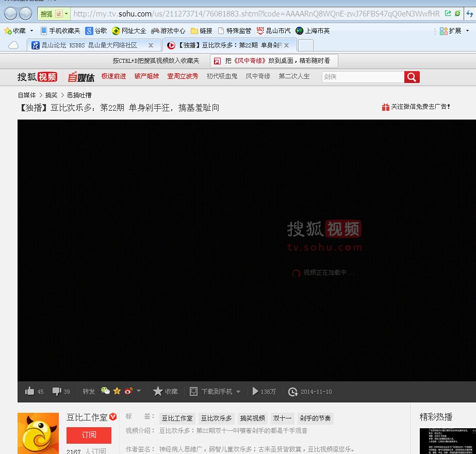Open the 上海市英 bookmark
476x454 pixels.
[x=313, y=30]
